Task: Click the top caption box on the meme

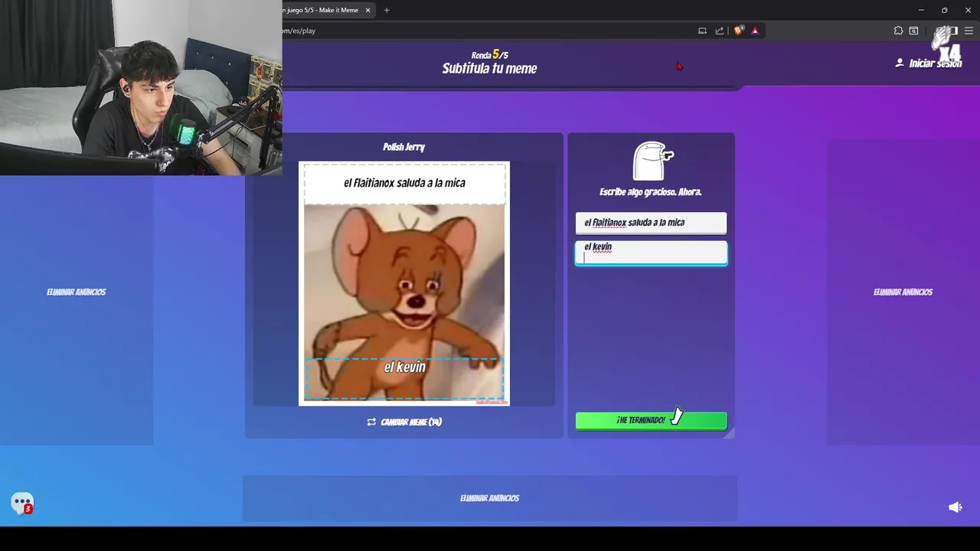Action: click(x=404, y=183)
